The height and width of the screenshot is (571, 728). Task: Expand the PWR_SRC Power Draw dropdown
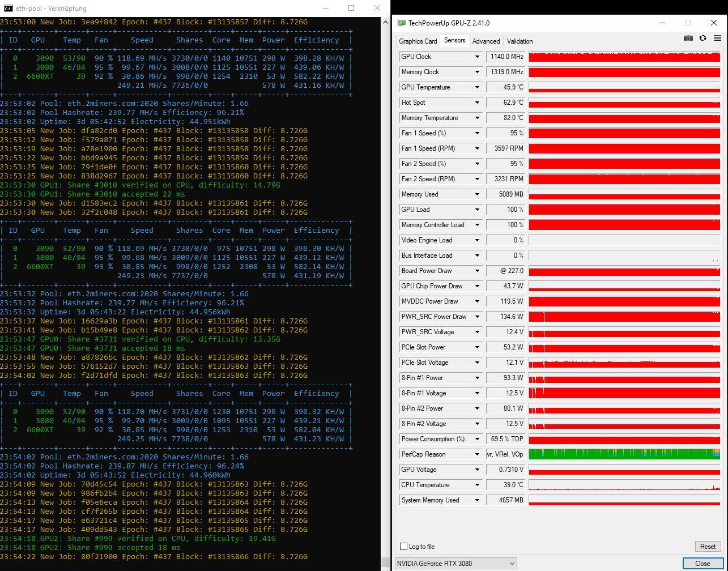[x=477, y=317]
